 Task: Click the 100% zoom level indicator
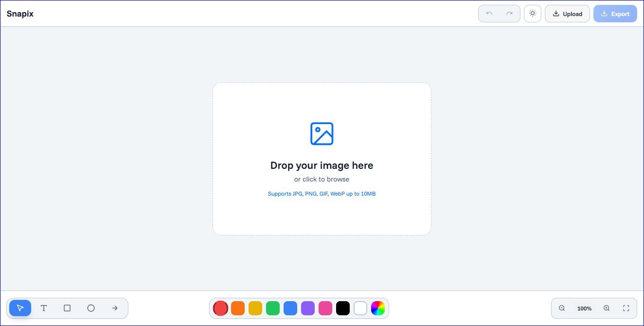[x=584, y=308]
